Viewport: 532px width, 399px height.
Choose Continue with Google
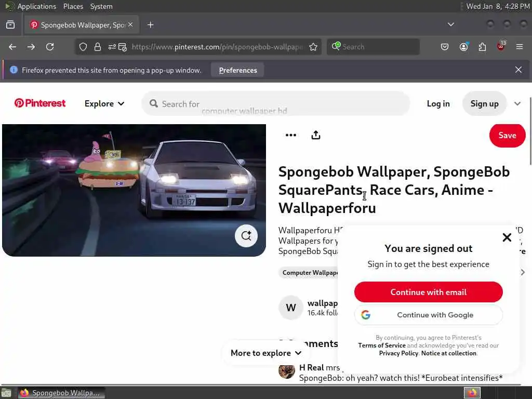point(428,315)
